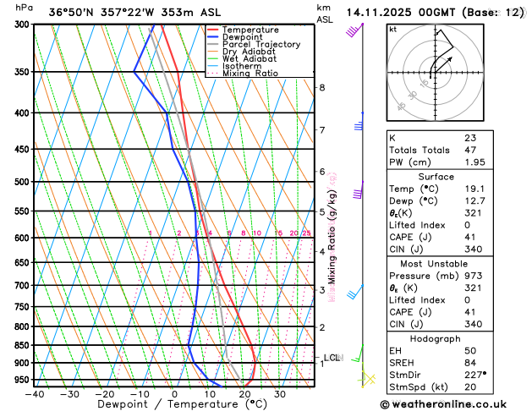Click the purple wind barb at 300 hPa
Screen dimensions: 532x411
pos(354,30)
